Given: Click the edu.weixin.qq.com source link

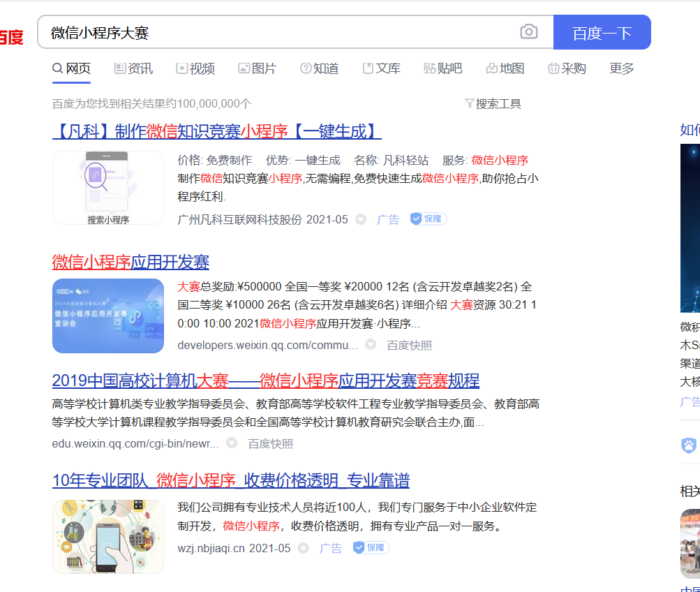Looking at the screenshot, I should pyautogui.click(x=135, y=443).
